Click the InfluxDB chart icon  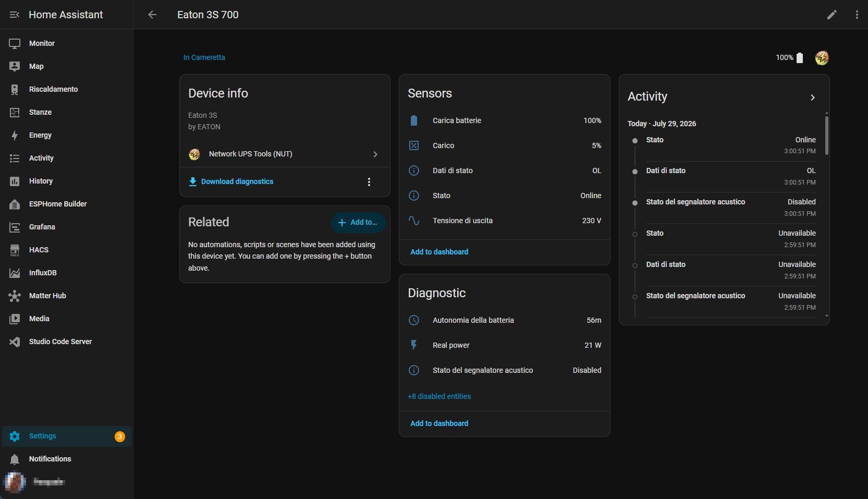click(x=15, y=273)
